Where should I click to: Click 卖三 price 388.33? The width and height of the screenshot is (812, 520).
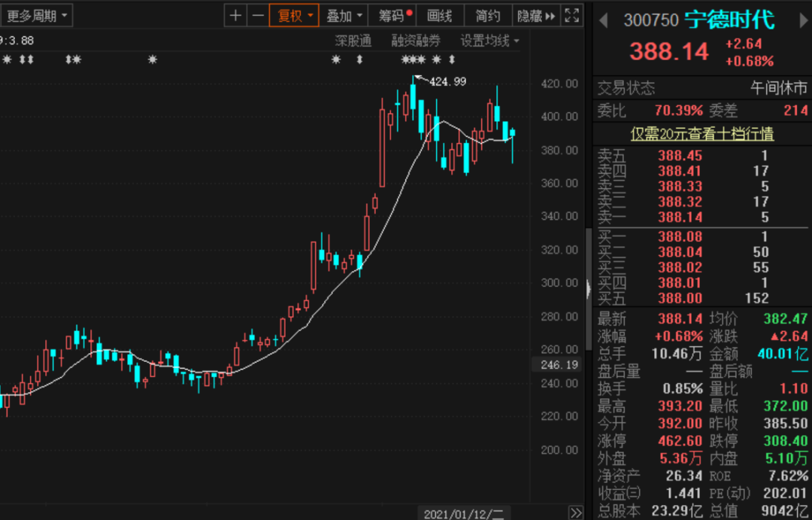pyautogui.click(x=680, y=186)
